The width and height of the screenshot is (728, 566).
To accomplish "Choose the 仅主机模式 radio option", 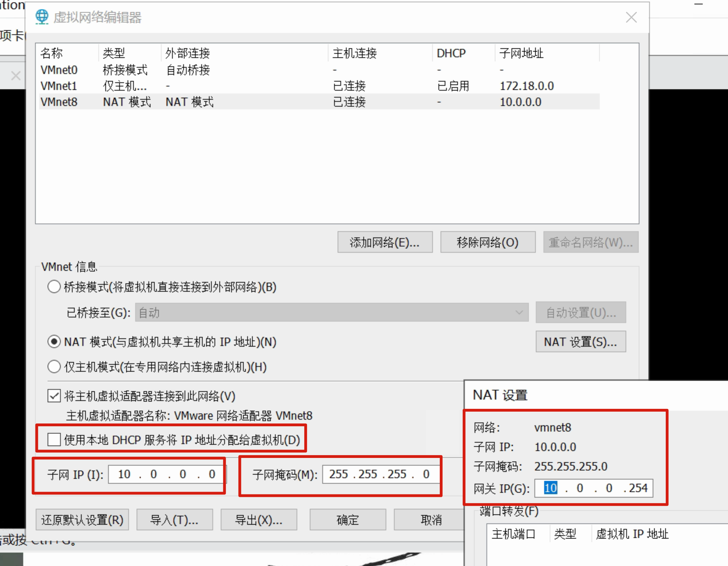I will [x=54, y=367].
